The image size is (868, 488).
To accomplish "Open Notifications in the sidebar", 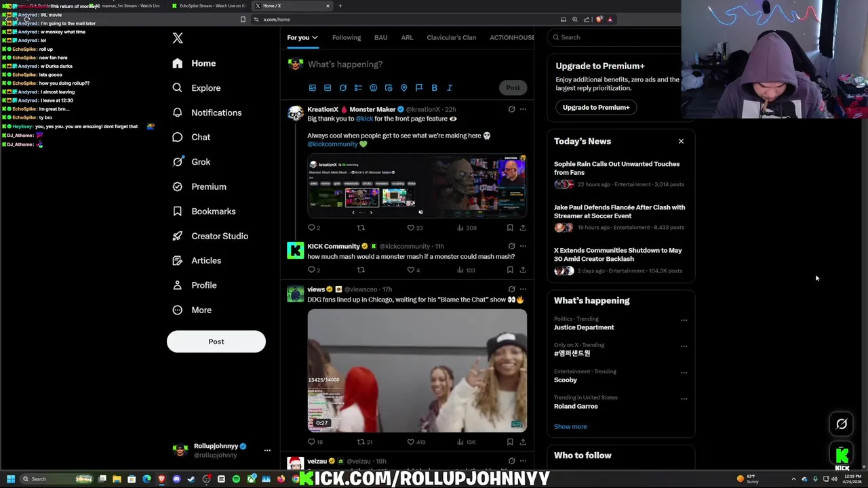I will (207, 113).
